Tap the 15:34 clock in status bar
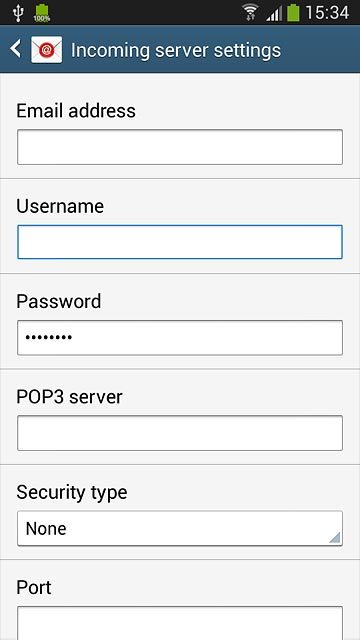 click(327, 13)
